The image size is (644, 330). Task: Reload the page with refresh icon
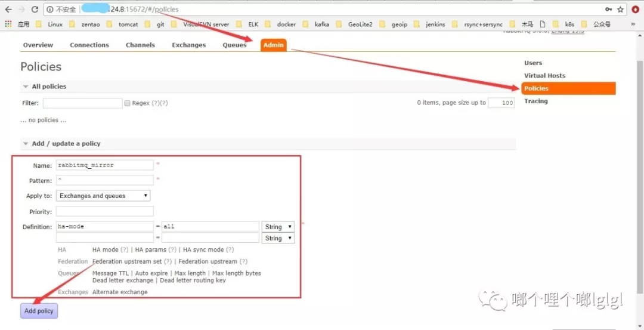coord(35,10)
